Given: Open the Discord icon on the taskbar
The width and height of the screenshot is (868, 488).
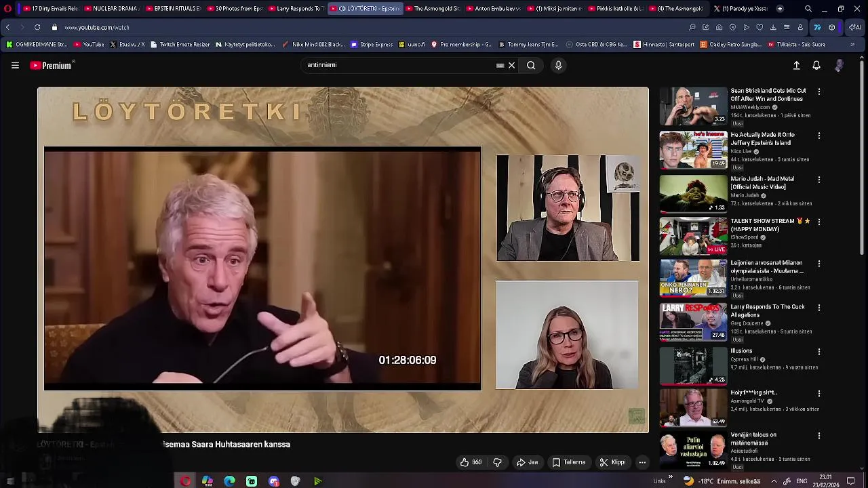Looking at the screenshot, I should pyautogui.click(x=273, y=481).
